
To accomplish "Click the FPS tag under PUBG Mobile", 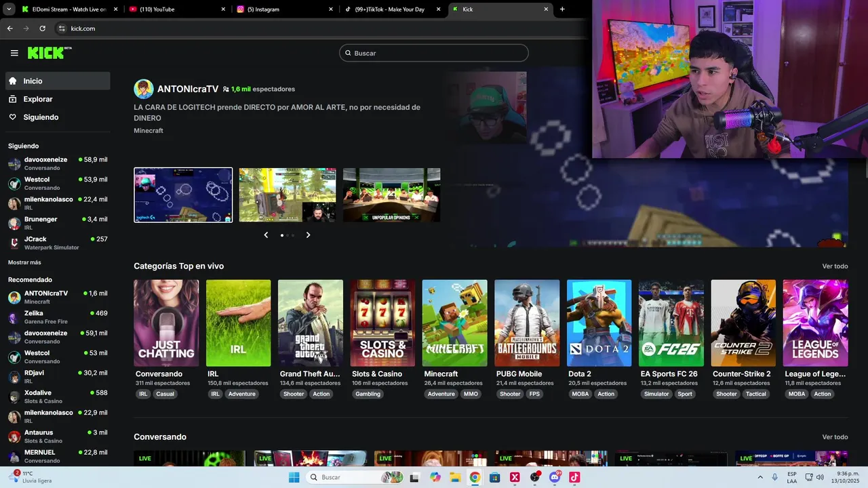I will pyautogui.click(x=534, y=394).
